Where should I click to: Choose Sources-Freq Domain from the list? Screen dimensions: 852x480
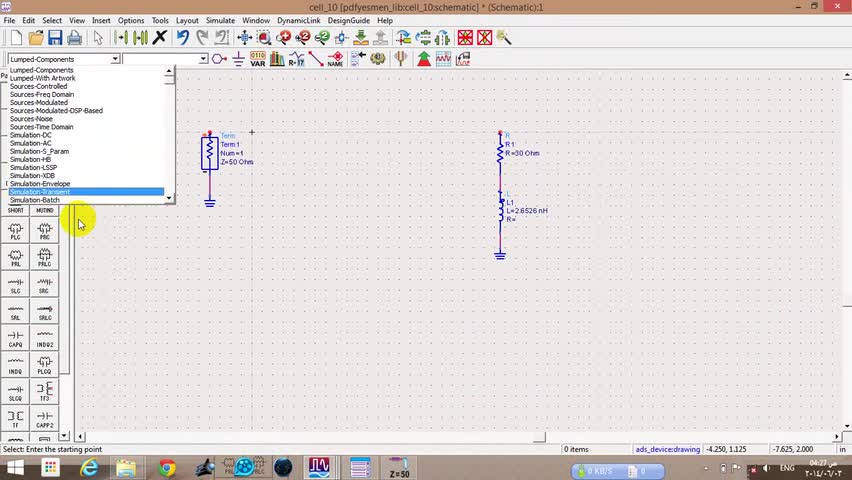[86, 94]
